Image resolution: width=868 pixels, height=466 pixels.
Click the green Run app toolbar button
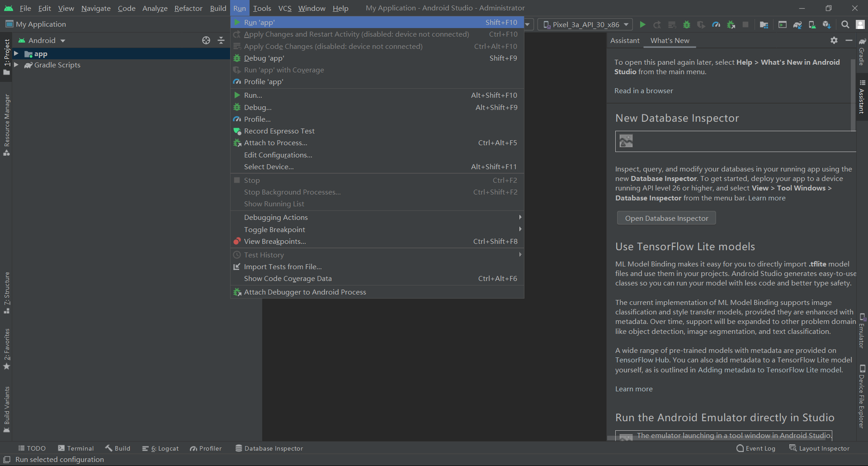[642, 24]
